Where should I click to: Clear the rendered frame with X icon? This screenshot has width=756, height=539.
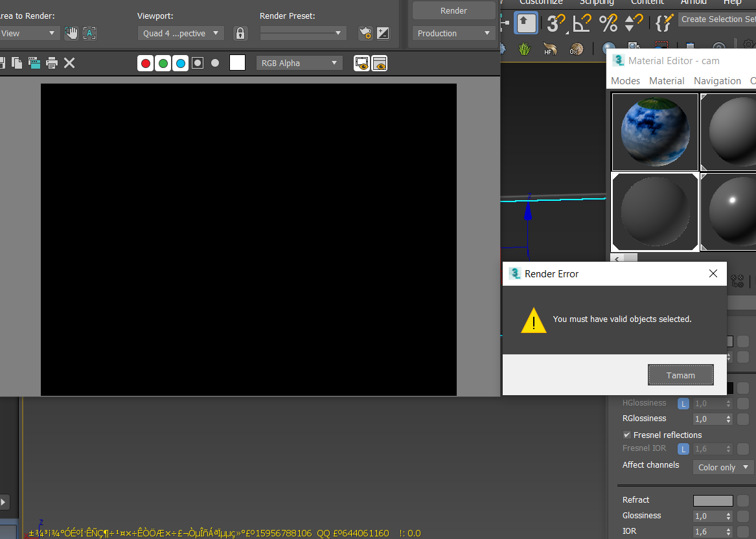tap(69, 63)
